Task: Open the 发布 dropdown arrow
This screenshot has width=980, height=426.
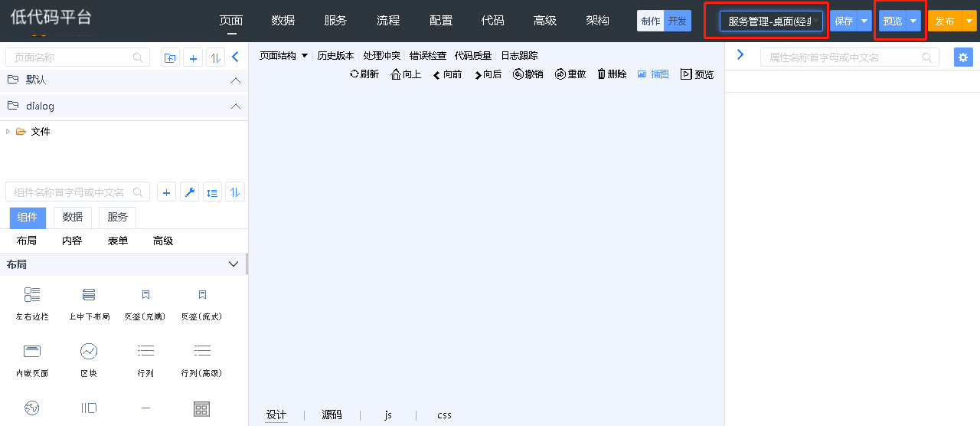Action: click(x=969, y=21)
